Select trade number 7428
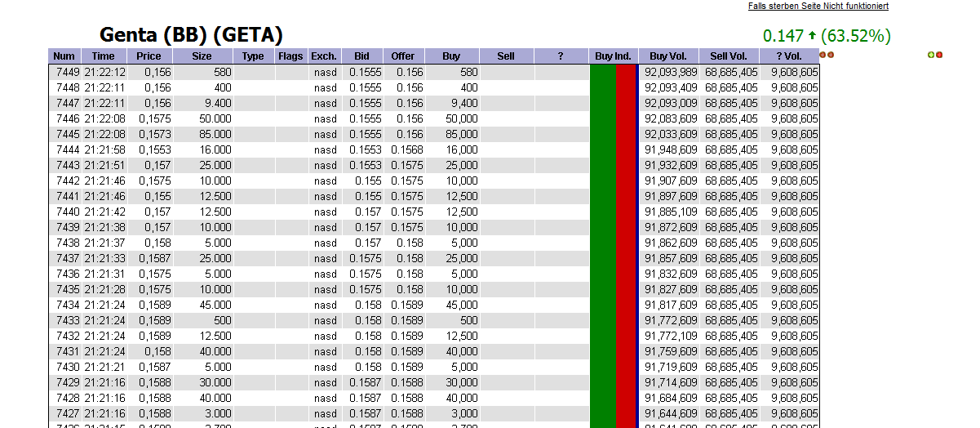This screenshot has width=980, height=428. pos(68,398)
